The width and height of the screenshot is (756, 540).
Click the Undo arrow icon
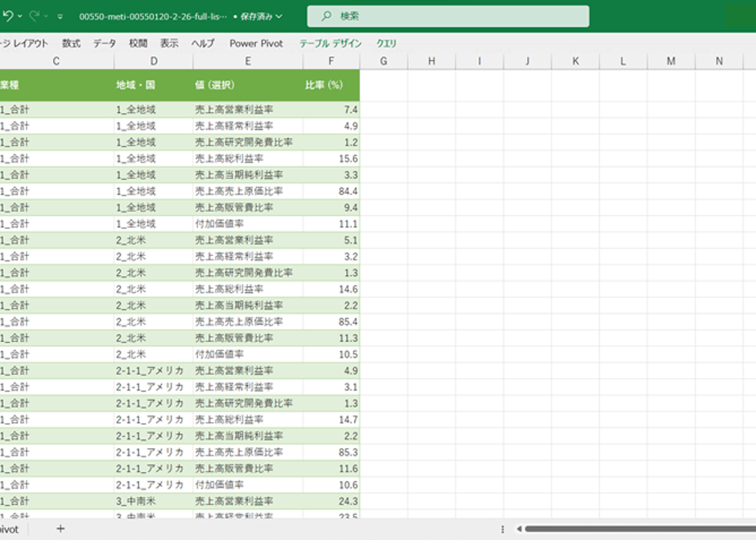(x=7, y=16)
